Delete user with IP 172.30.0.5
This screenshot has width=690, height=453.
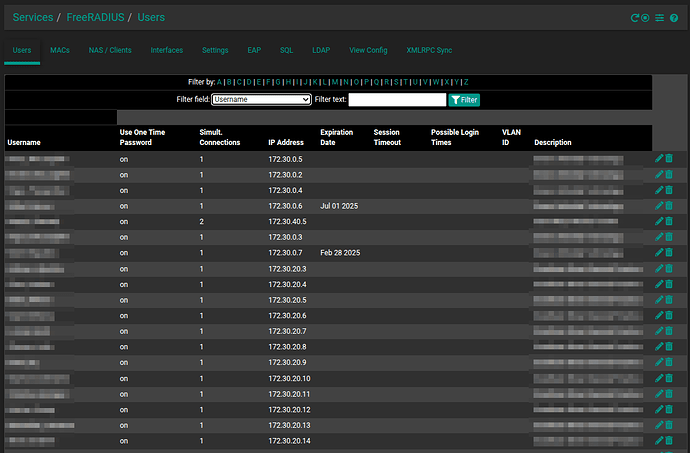pyautogui.click(x=669, y=158)
